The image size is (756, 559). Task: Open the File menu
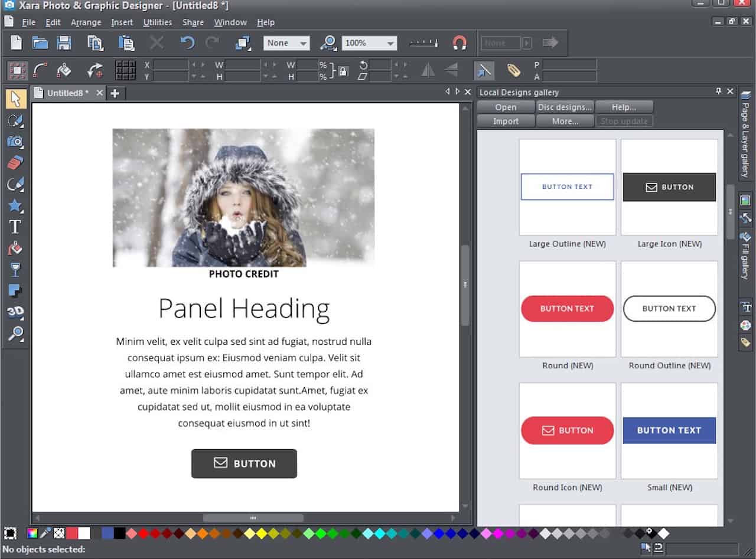pos(29,22)
